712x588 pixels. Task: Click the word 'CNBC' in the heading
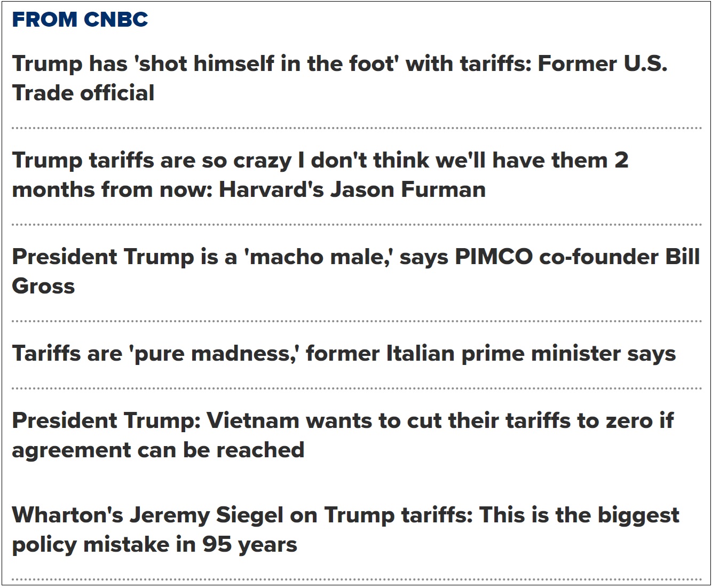(x=116, y=20)
